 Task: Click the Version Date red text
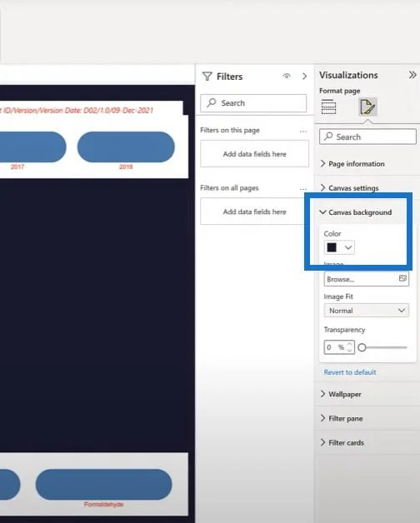point(77,111)
